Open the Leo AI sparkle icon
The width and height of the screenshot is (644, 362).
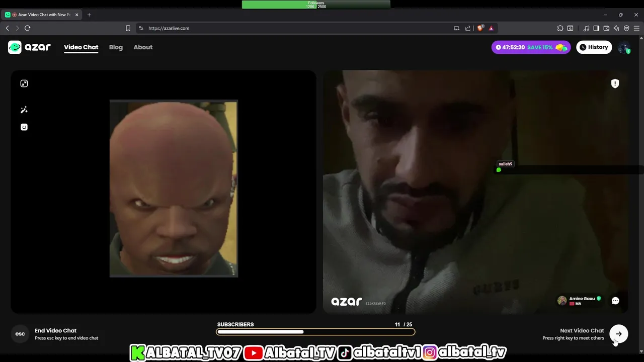(x=616, y=28)
